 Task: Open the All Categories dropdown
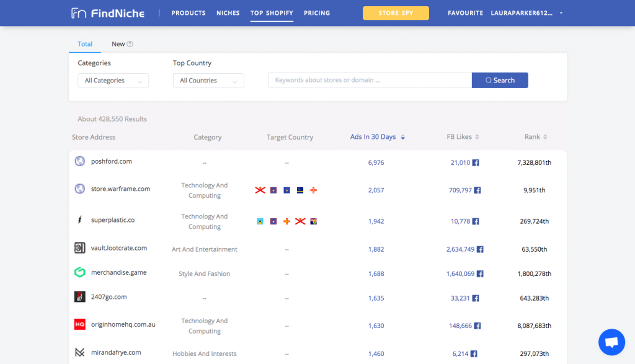tap(113, 81)
